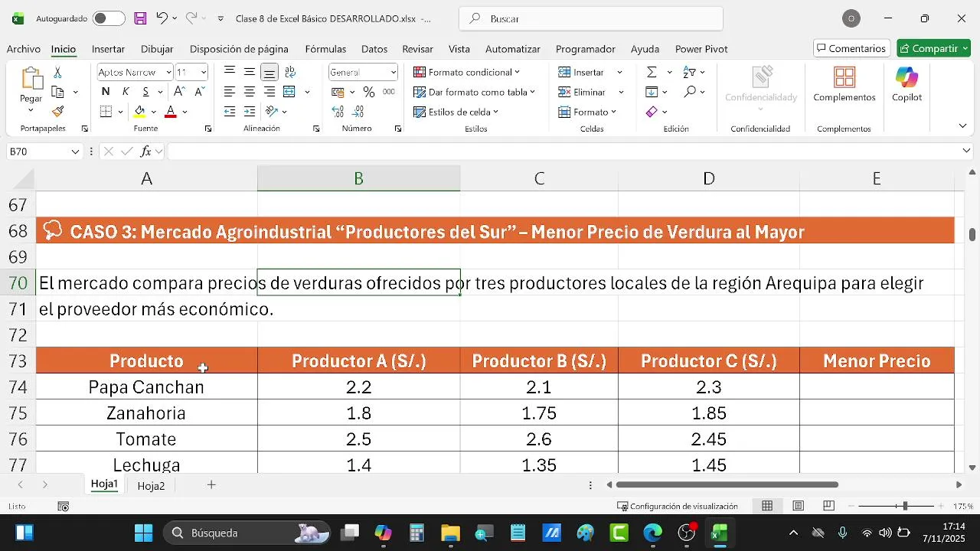Expand Dar formato como tabla menu
The width and height of the screenshot is (980, 551).
pyautogui.click(x=474, y=92)
